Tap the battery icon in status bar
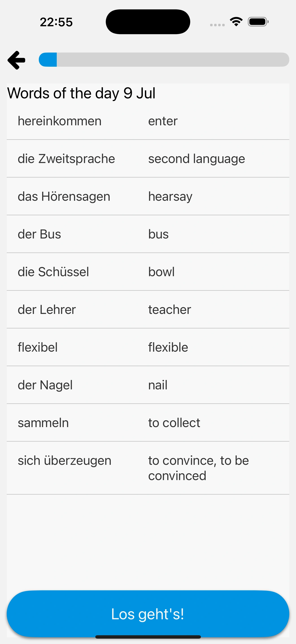 (257, 22)
